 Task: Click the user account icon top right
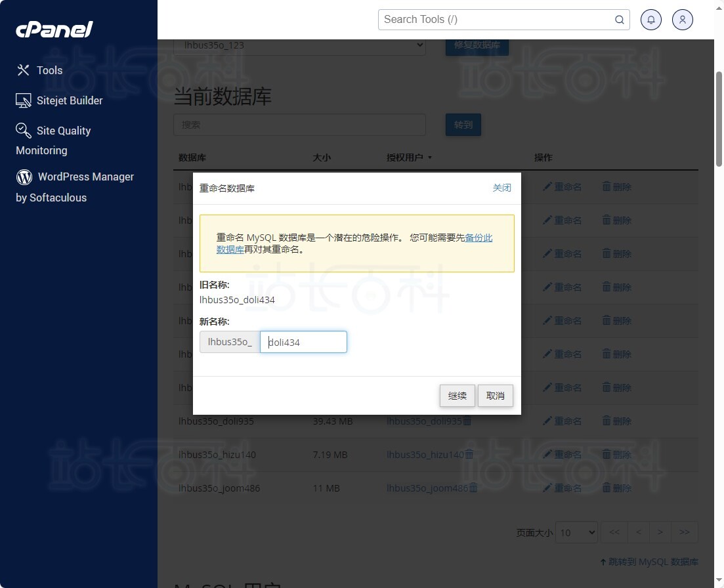coord(682,19)
